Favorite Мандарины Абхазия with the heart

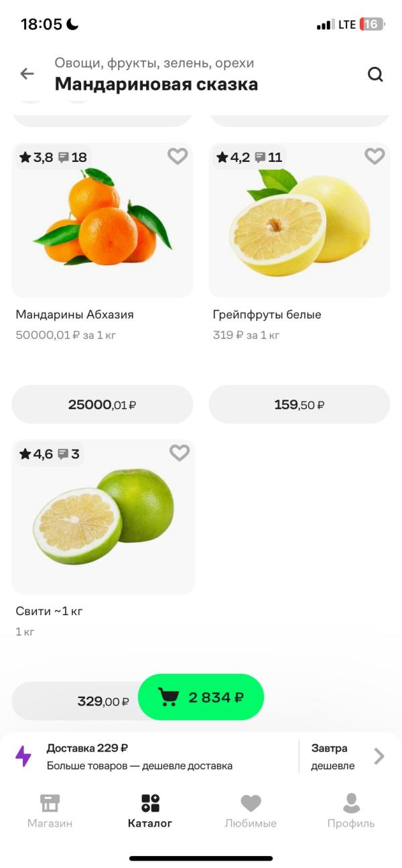coord(178,157)
